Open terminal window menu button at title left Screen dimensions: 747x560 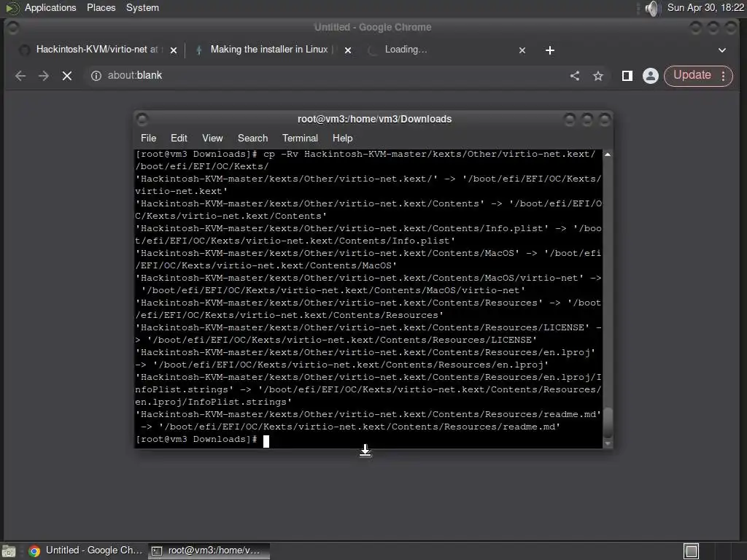point(142,119)
